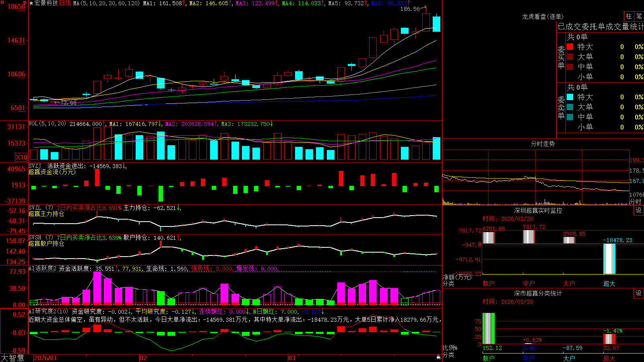
Task: Click the 6751.66 散户 bar in monitor chart
Action: tap(489, 238)
